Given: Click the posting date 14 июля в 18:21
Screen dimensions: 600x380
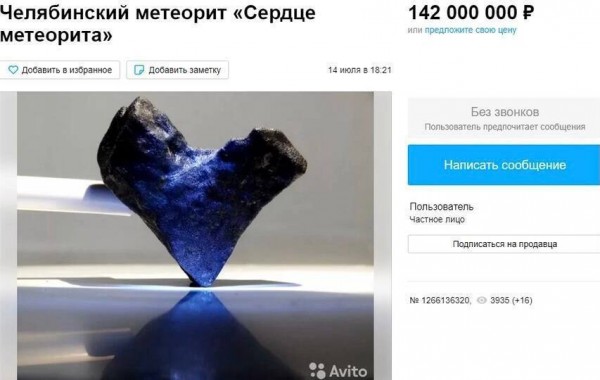Looking at the screenshot, I should 360,70.
